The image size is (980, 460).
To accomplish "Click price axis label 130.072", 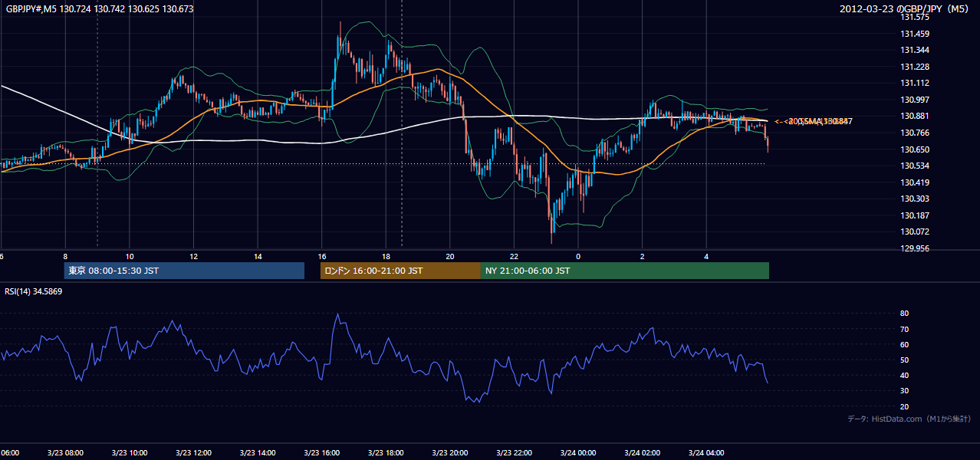I will tap(915, 232).
